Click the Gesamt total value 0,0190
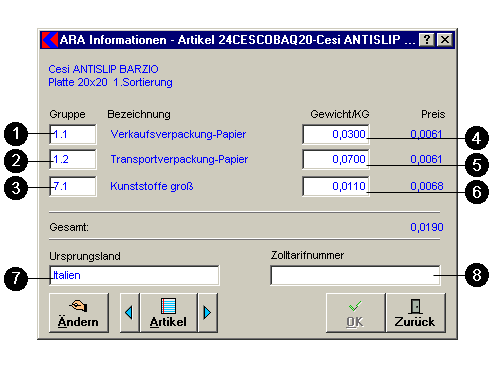 pyautogui.click(x=427, y=227)
